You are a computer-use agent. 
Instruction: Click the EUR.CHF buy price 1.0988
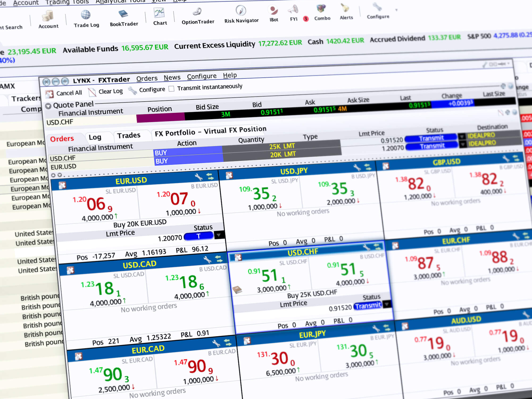[x=496, y=257]
